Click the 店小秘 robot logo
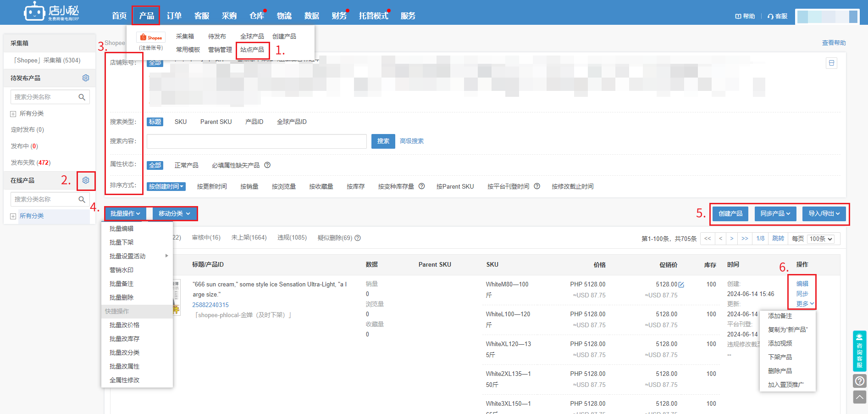Image resolution: width=868 pixels, height=414 pixels. (x=51, y=11)
